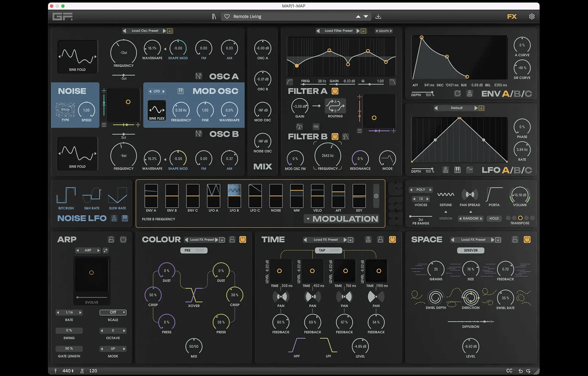Viewport: 588px width, 376px height.
Task: Open the arp Scale dropdown set to Off
Action: point(113,312)
